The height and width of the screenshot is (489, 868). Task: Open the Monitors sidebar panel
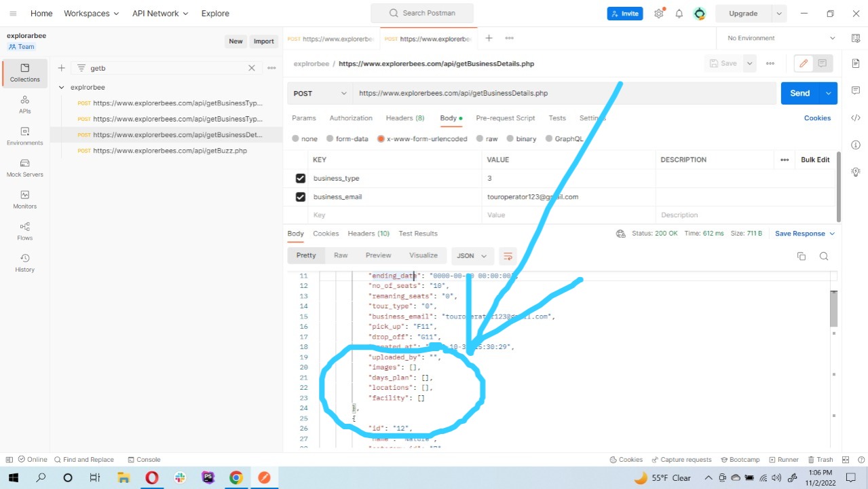tap(25, 200)
